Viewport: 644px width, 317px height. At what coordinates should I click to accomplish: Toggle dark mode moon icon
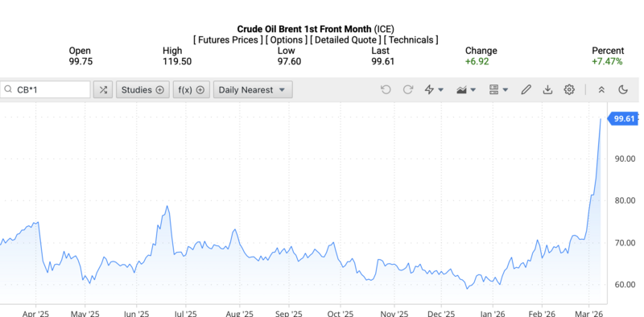[x=623, y=89]
